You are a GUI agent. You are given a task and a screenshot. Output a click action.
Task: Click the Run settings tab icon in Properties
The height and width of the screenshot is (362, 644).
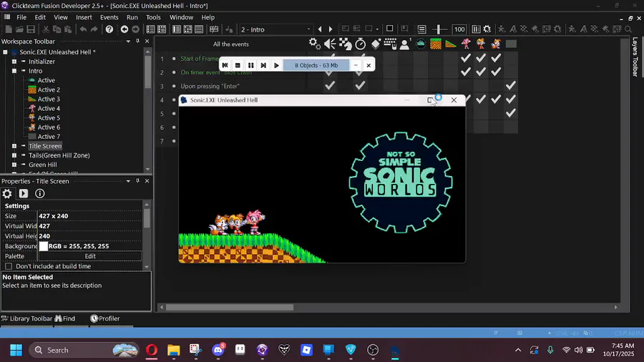[24, 193]
